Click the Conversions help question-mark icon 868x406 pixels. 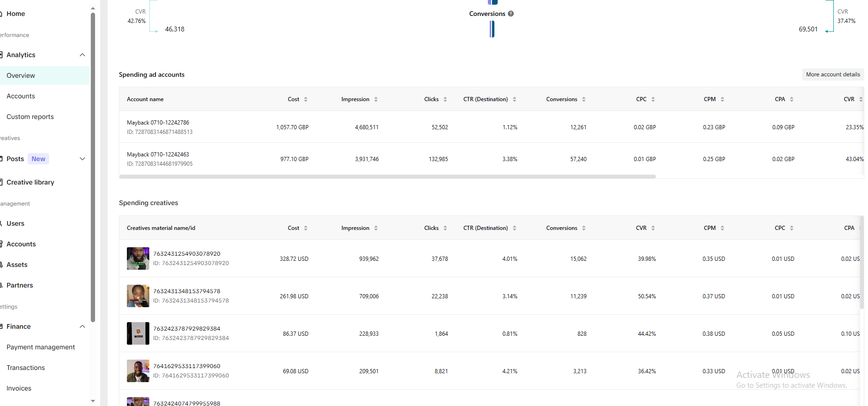point(511,14)
